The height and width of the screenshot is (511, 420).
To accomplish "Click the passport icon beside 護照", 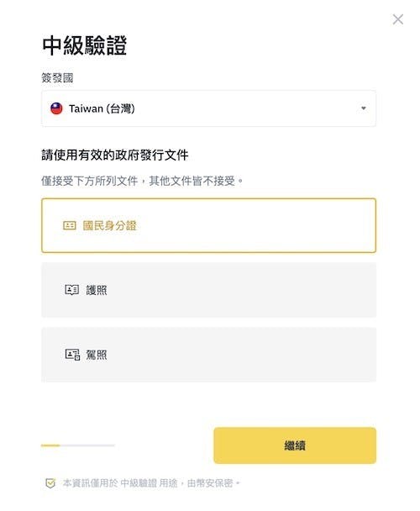I will tap(72, 290).
